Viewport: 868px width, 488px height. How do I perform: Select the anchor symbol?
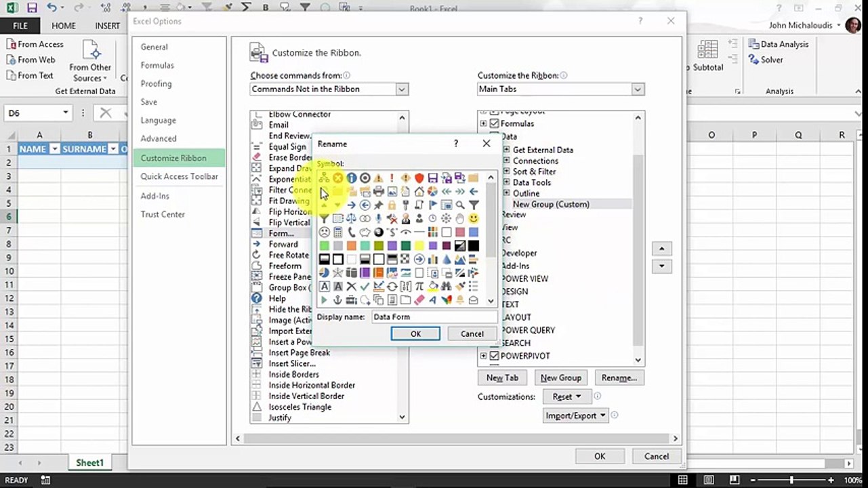click(338, 300)
